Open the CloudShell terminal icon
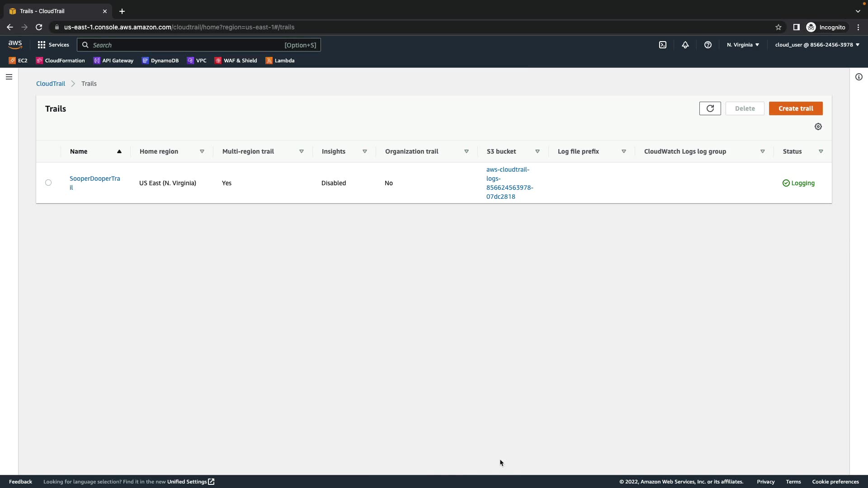Image resolution: width=868 pixels, height=488 pixels. click(663, 45)
